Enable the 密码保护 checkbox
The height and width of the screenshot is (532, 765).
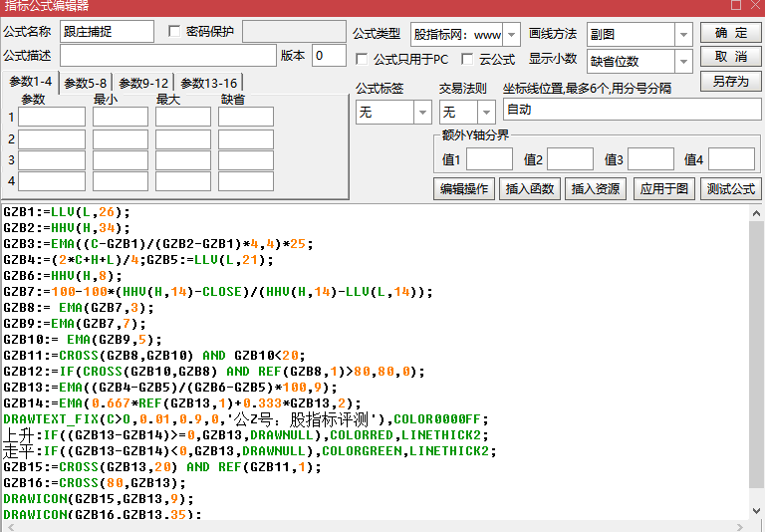click(x=174, y=31)
